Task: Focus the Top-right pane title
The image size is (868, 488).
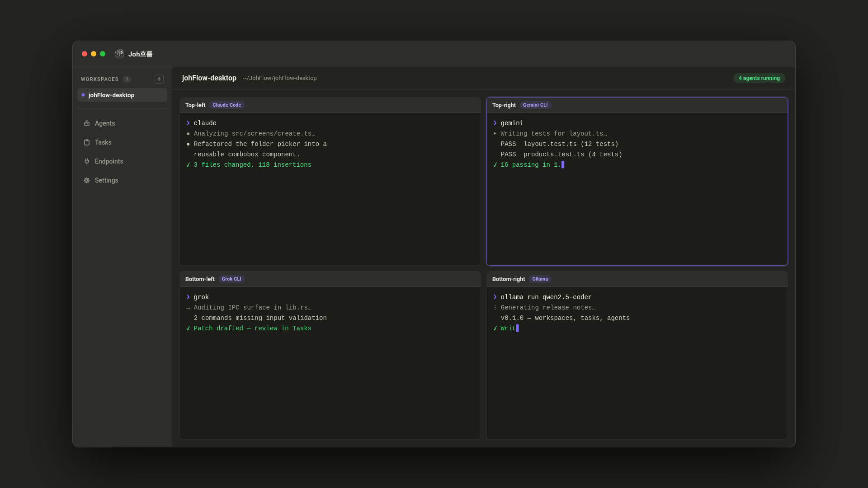Action: click(x=504, y=105)
